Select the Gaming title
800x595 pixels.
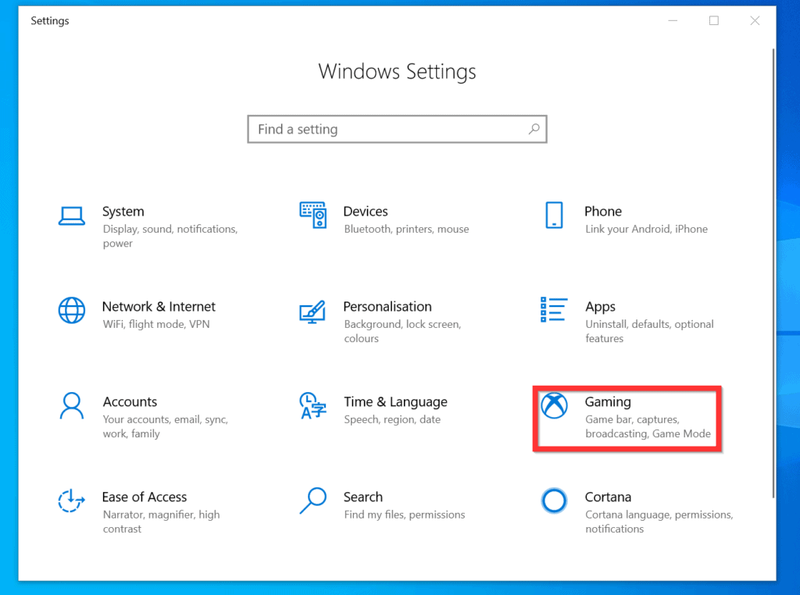click(608, 402)
